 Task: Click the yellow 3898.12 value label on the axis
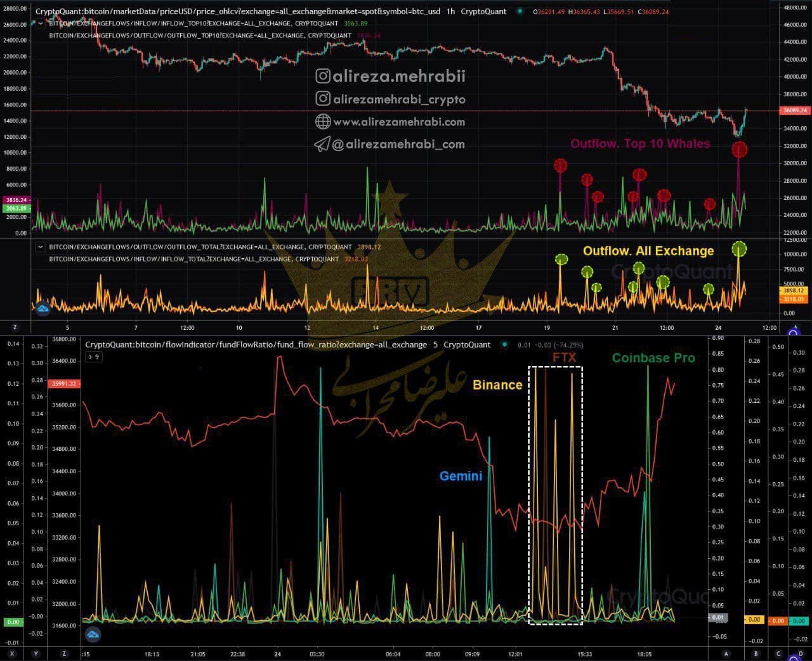pos(794,291)
